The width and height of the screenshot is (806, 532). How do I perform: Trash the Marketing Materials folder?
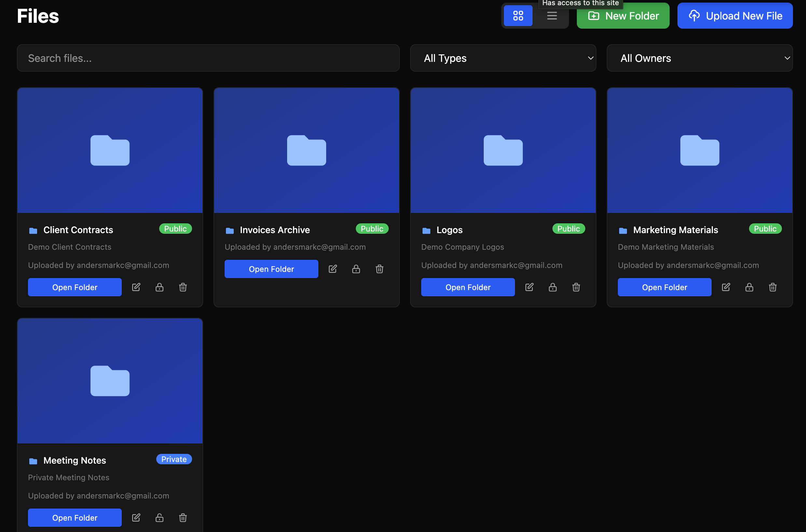[772, 287]
